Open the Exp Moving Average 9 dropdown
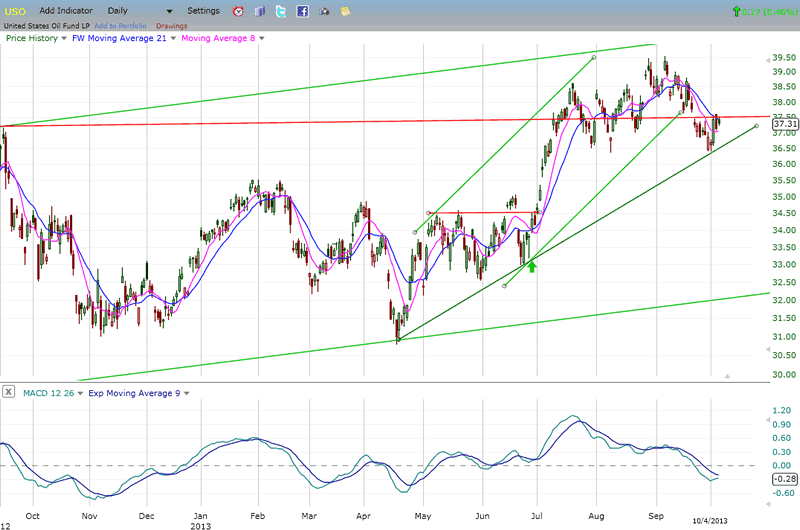 (186, 393)
